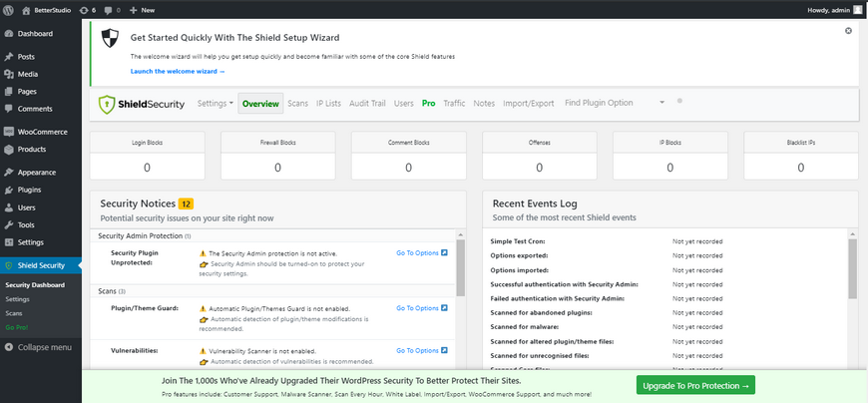Open the Notes tab
The image size is (868, 403).
coord(484,104)
